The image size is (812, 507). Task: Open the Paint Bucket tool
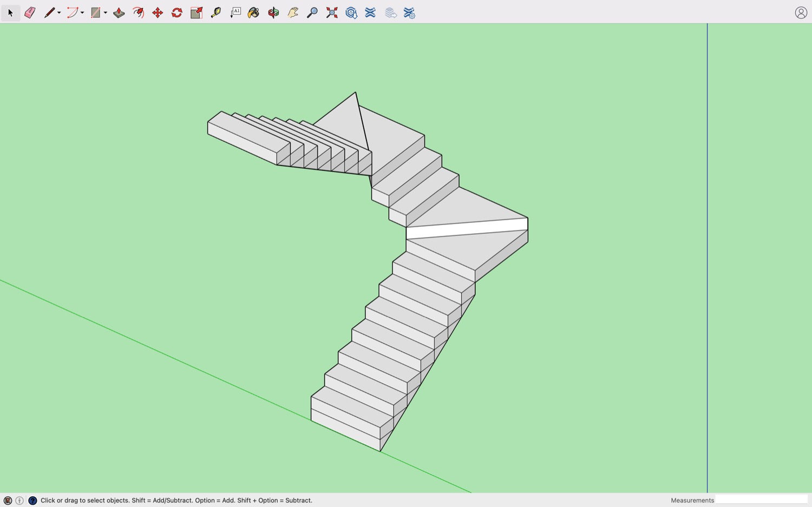pos(253,12)
